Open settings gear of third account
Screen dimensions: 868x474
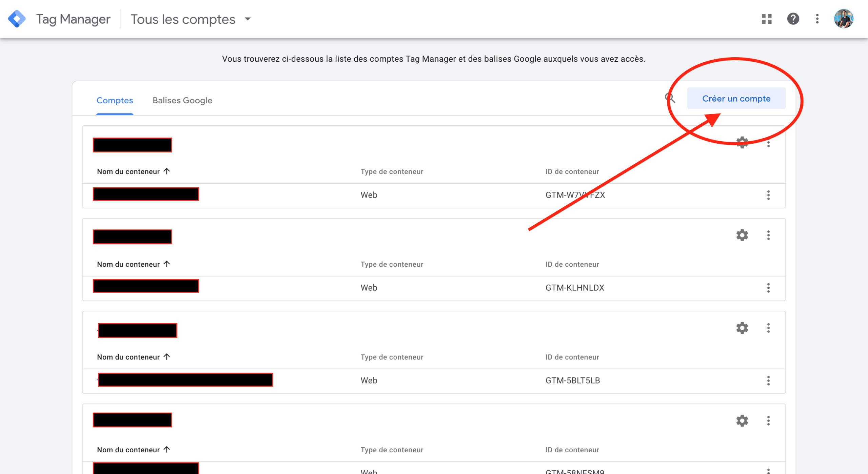742,328
